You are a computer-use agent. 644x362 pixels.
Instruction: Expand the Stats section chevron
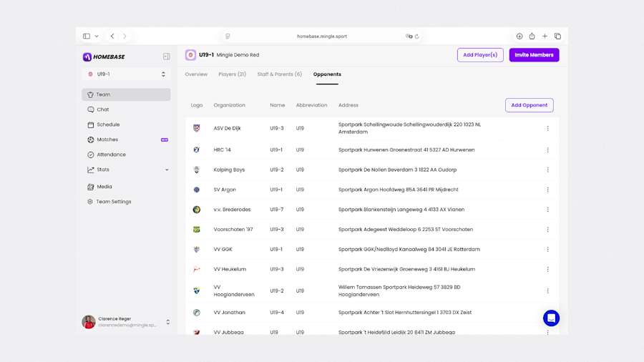point(167,170)
